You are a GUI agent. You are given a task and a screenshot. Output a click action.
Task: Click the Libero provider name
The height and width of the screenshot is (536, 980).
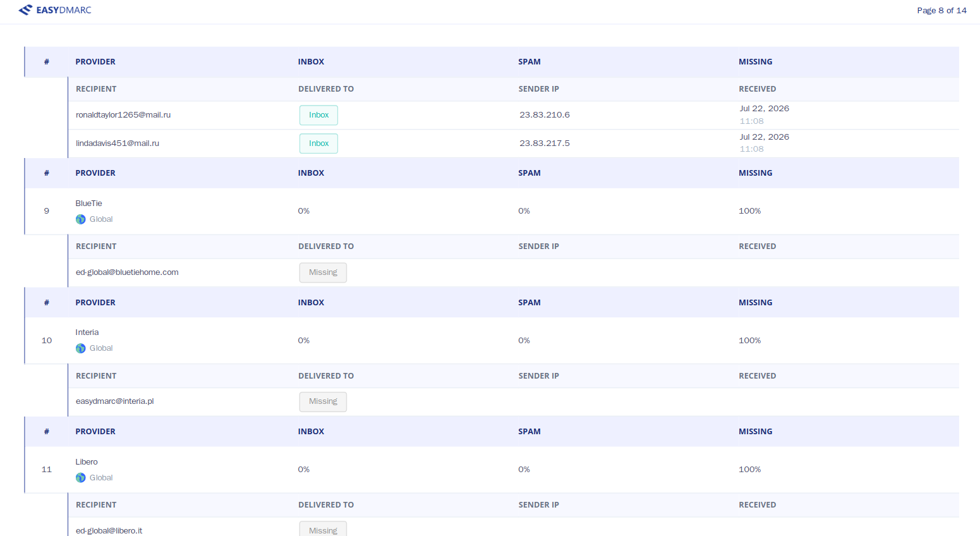tap(87, 462)
